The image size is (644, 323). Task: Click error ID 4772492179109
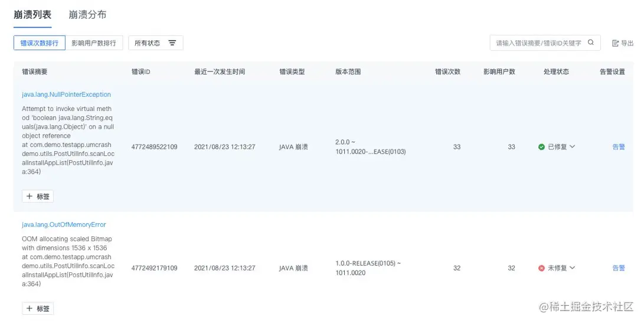click(x=155, y=268)
